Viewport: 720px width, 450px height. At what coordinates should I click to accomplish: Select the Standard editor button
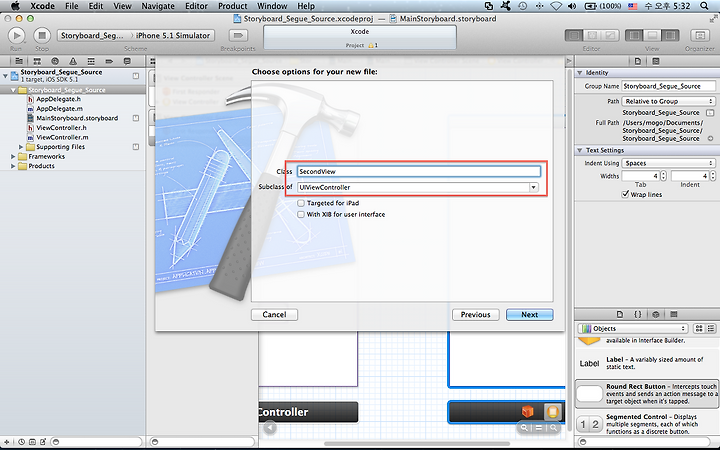tap(574, 35)
